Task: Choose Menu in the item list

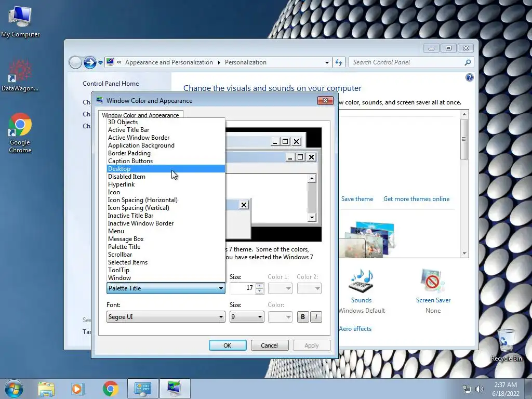Action: pos(166,231)
